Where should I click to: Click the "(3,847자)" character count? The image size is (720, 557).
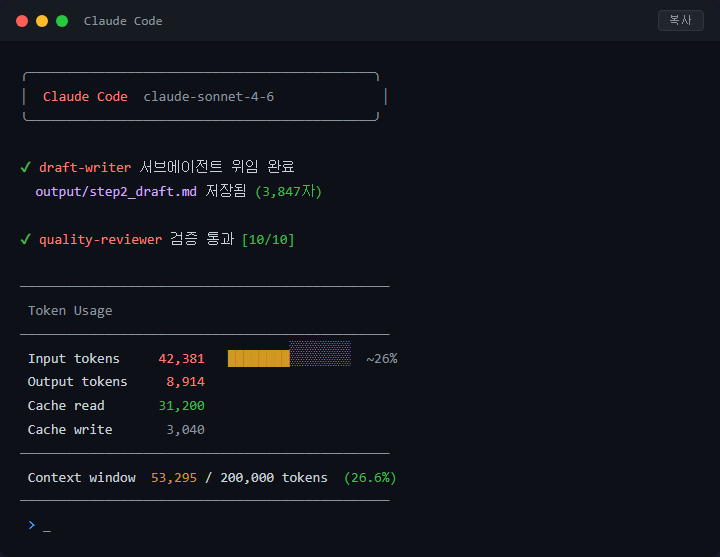pyautogui.click(x=288, y=191)
